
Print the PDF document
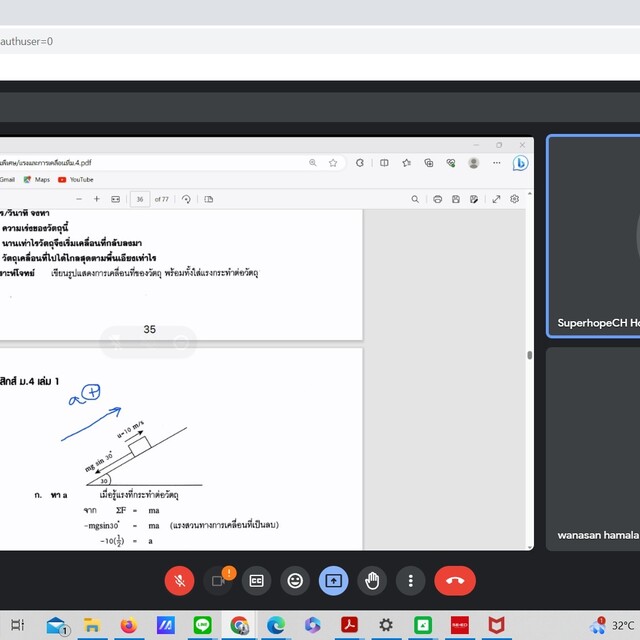[438, 199]
